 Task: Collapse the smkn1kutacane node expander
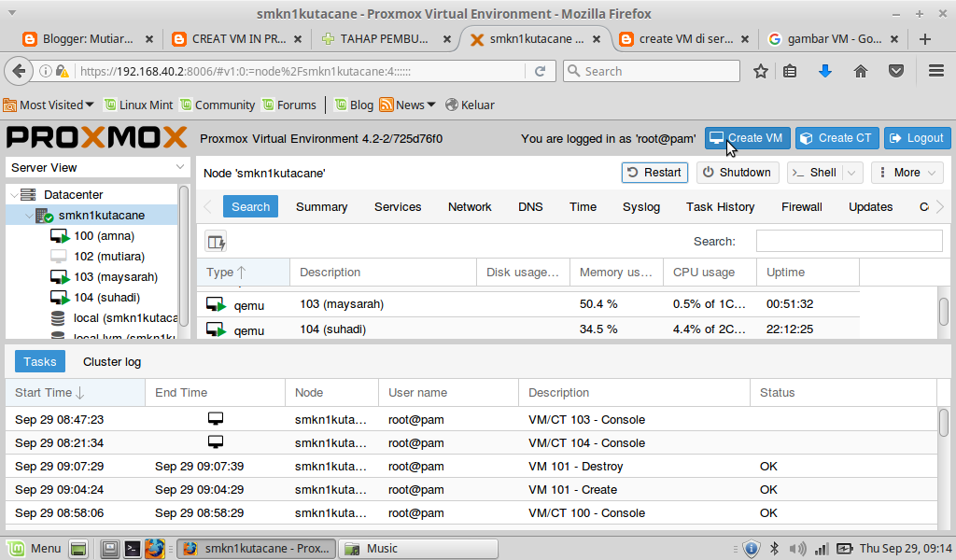[x=29, y=216]
